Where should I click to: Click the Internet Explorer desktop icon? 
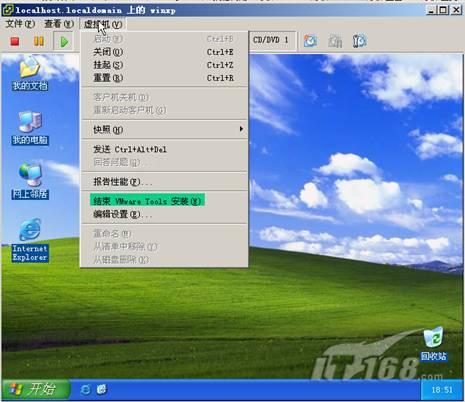(30, 240)
